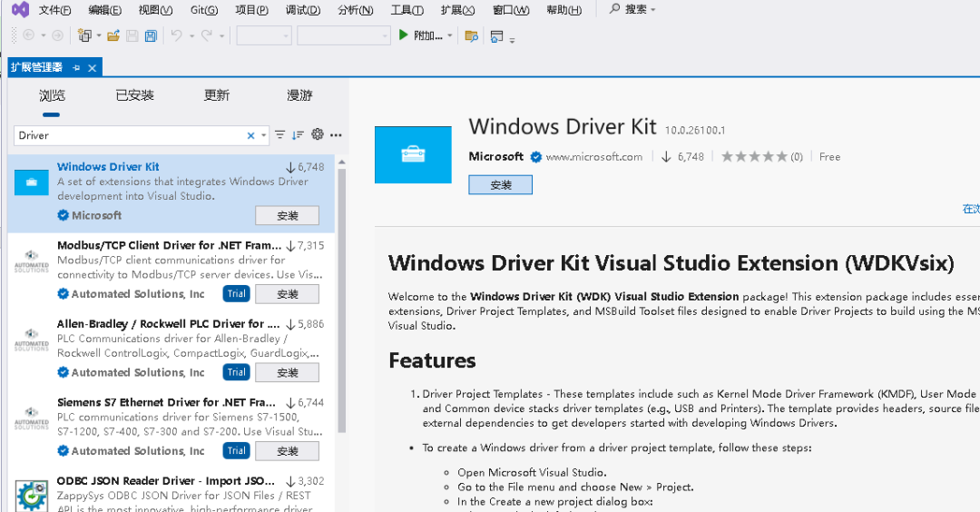The image size is (980, 512).
Task: Expand the navigate backward history dropdown
Action: pos(44,35)
